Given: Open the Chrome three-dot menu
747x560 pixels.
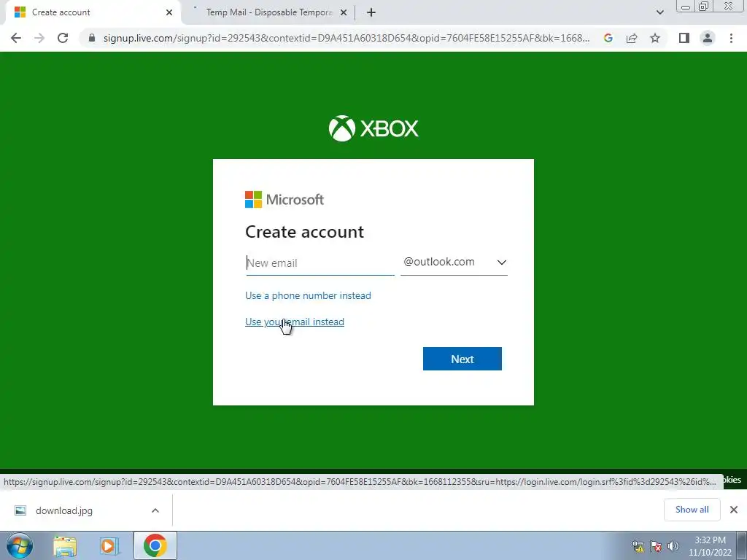Looking at the screenshot, I should click(731, 38).
